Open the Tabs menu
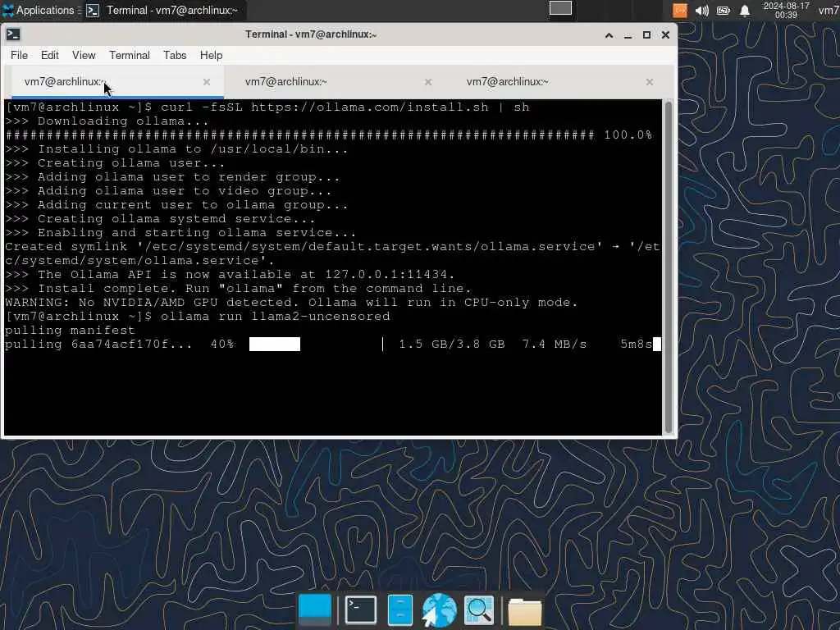The height and width of the screenshot is (630, 840). pos(175,55)
